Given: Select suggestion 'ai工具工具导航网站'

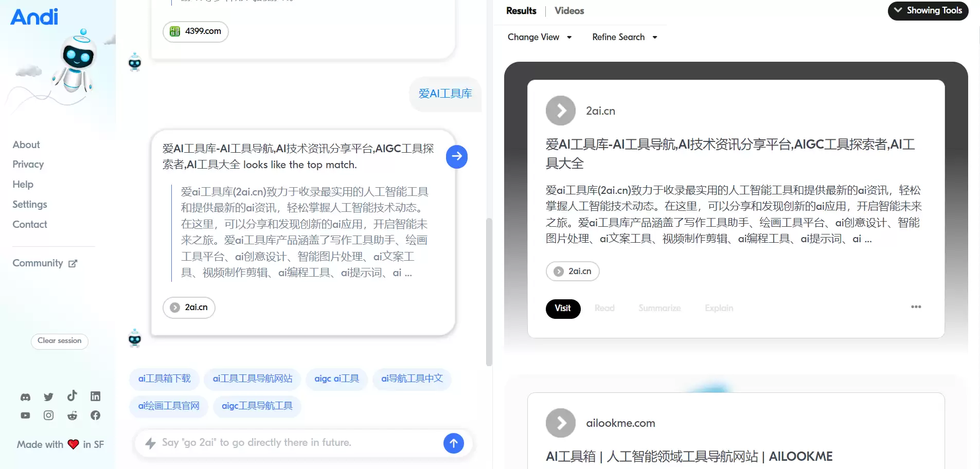Looking at the screenshot, I should click(253, 379).
